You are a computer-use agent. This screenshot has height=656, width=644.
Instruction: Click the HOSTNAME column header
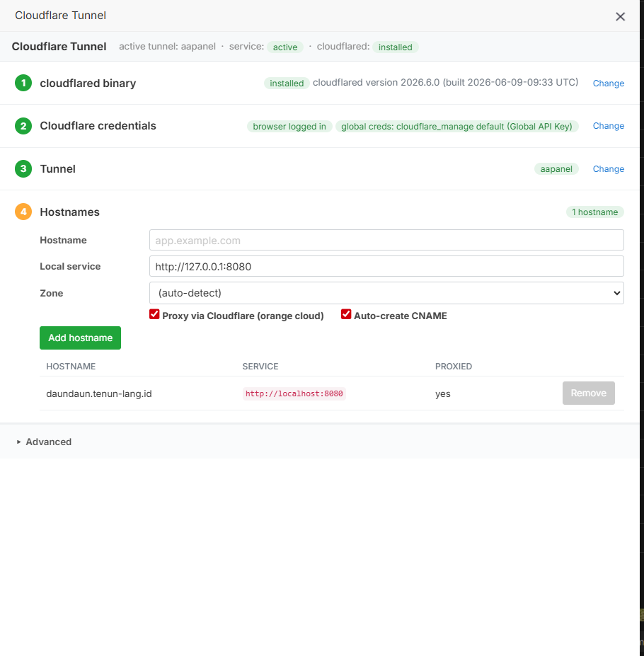click(71, 367)
